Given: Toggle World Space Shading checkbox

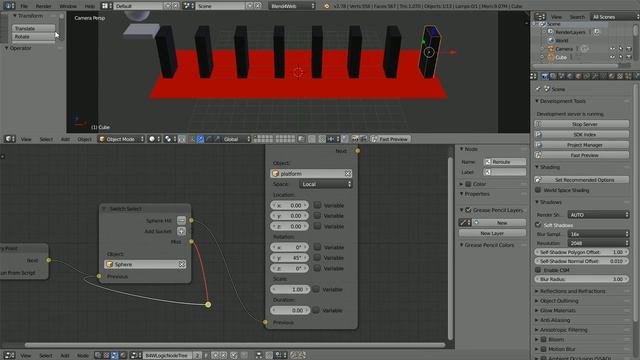Looking at the screenshot, I should click(x=538, y=190).
